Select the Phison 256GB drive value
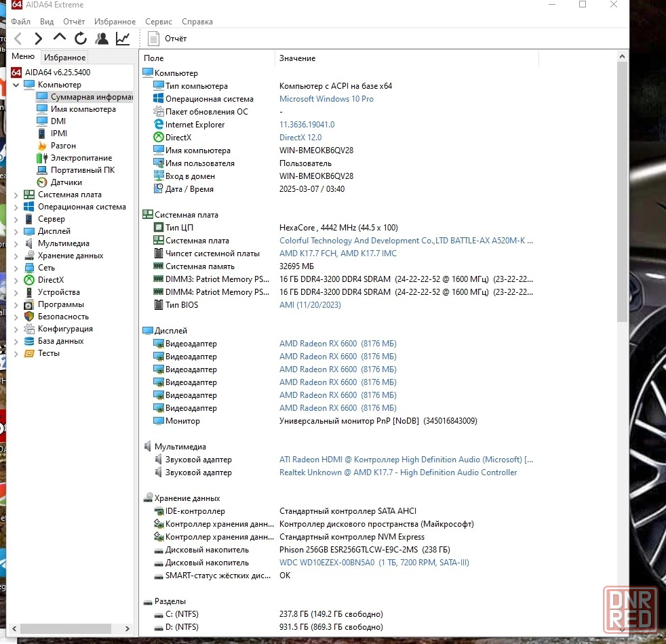666x644 pixels. [x=364, y=550]
